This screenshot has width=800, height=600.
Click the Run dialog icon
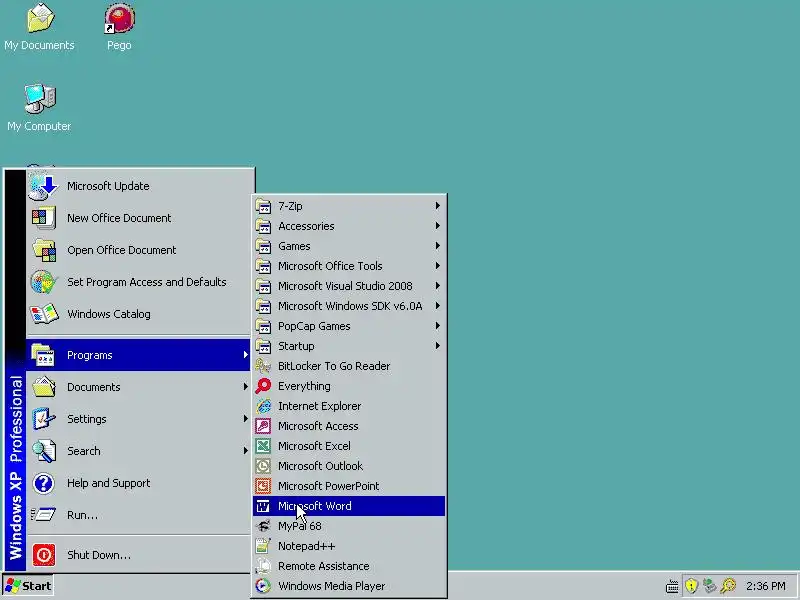[43, 515]
